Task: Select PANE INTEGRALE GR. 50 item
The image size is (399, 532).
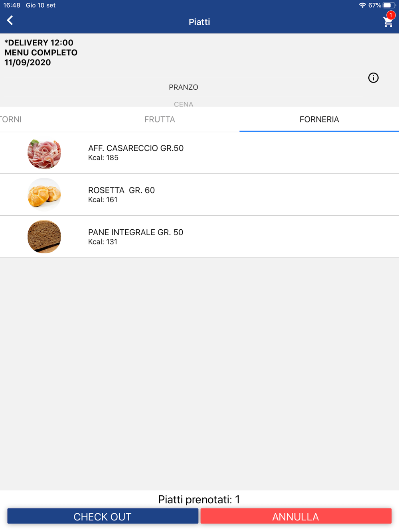Action: [x=199, y=237]
